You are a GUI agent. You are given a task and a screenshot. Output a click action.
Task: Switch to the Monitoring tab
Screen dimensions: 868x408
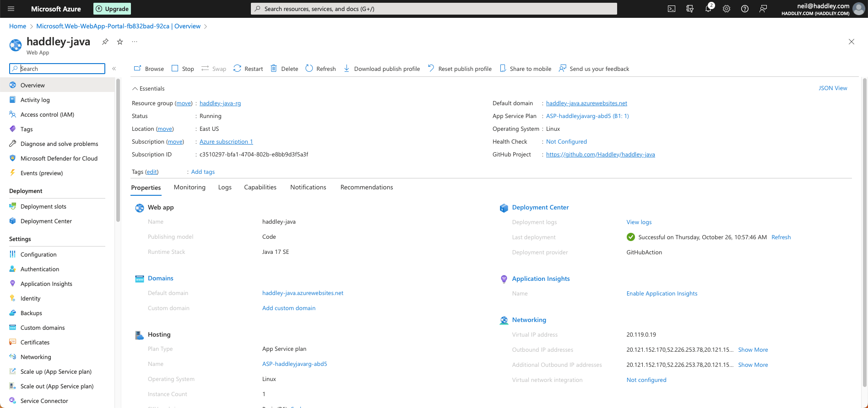tap(190, 187)
